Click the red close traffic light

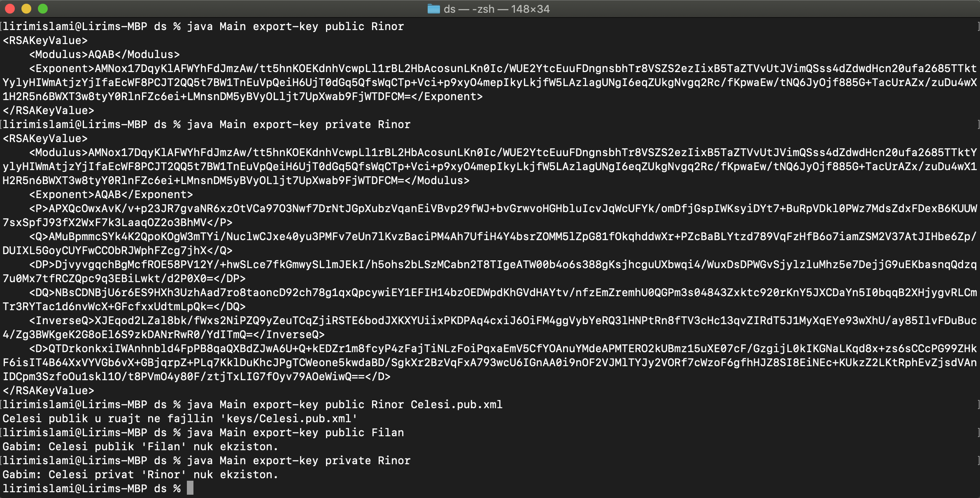click(10, 8)
